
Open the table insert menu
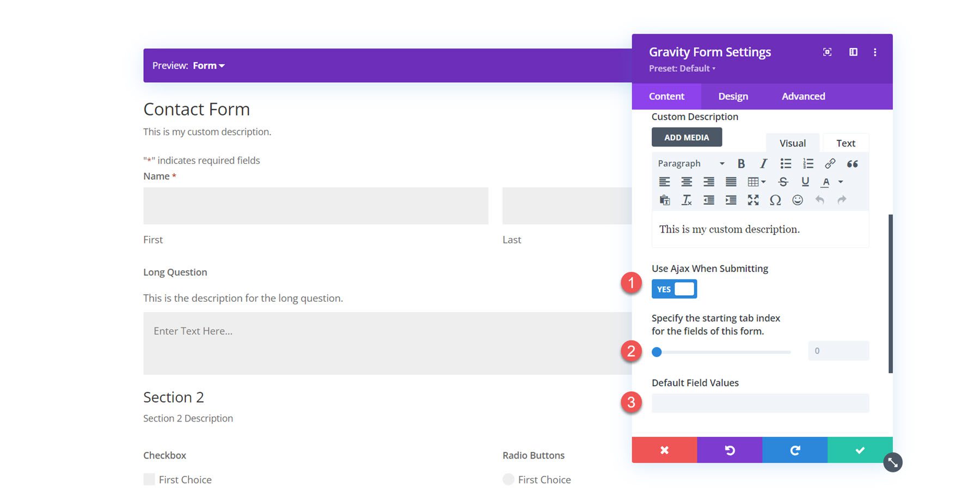coord(756,182)
